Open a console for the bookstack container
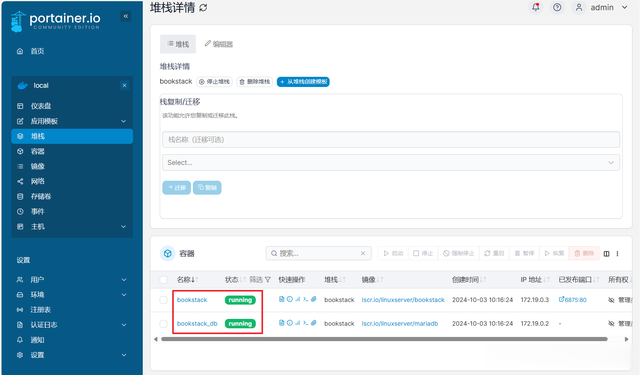Image resolution: width=640 pixels, height=375 pixels. click(x=305, y=299)
